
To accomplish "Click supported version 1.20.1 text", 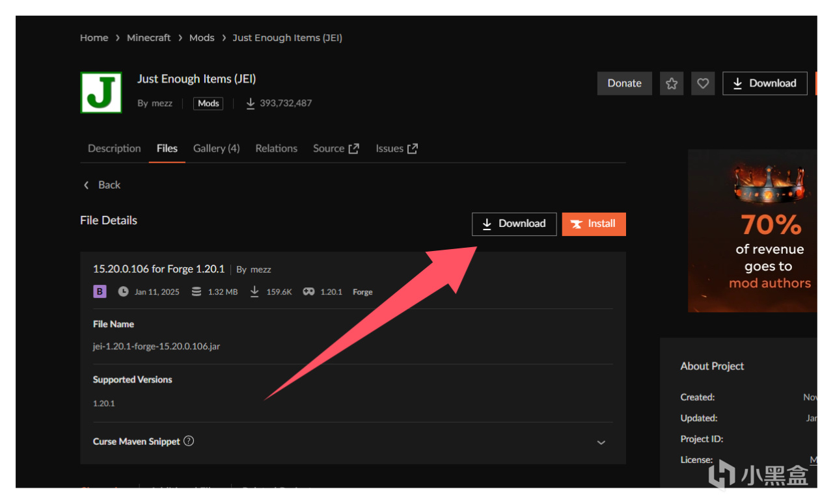I will (x=103, y=403).
